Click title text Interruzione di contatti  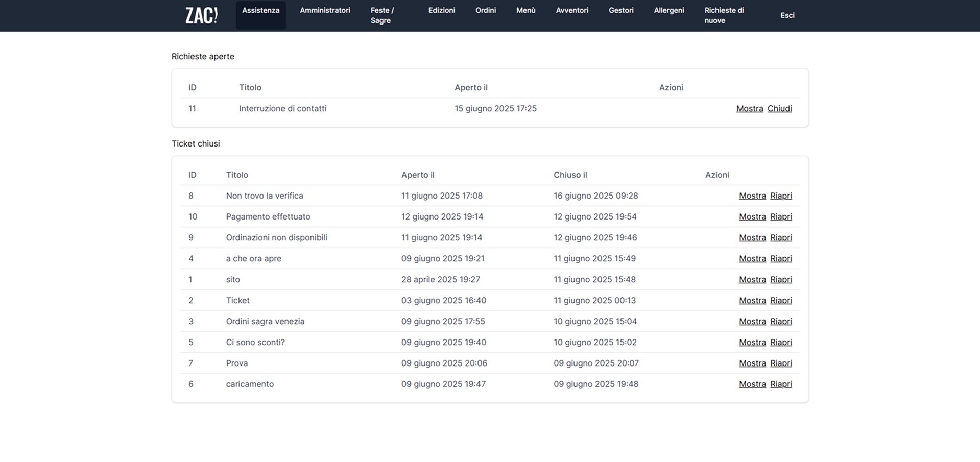point(282,108)
